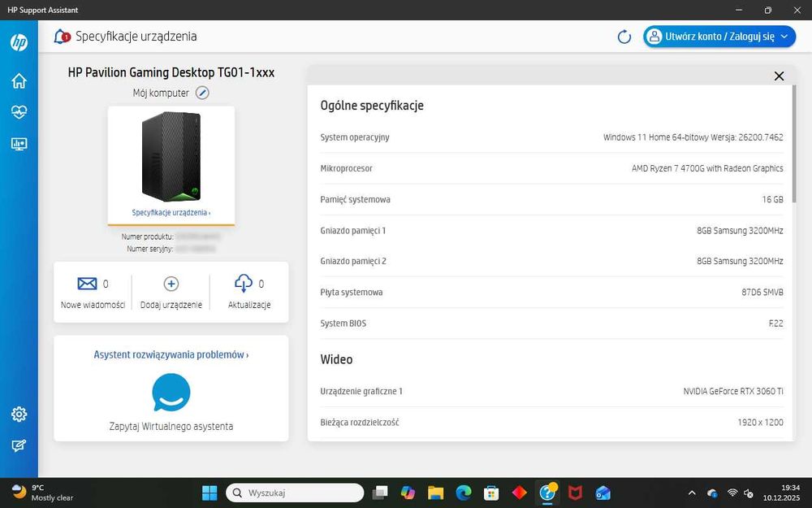The image size is (812, 508).
Task: Select the AMD Ryzen 7 4700G value
Action: [x=707, y=168]
